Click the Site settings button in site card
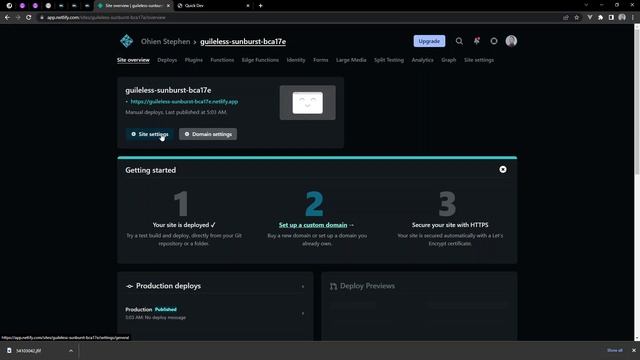The image size is (640, 360). (x=149, y=134)
